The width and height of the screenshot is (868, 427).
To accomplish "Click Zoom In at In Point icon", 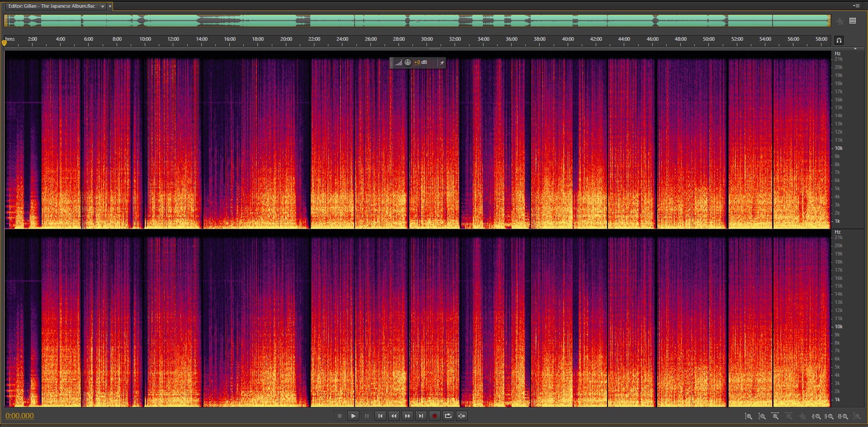I will pyautogui.click(x=816, y=416).
